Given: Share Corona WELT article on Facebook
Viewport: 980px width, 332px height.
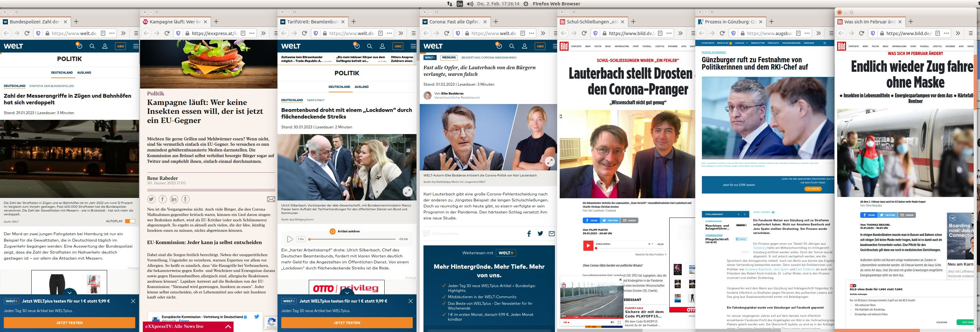Looking at the screenshot, I should point(529,234).
